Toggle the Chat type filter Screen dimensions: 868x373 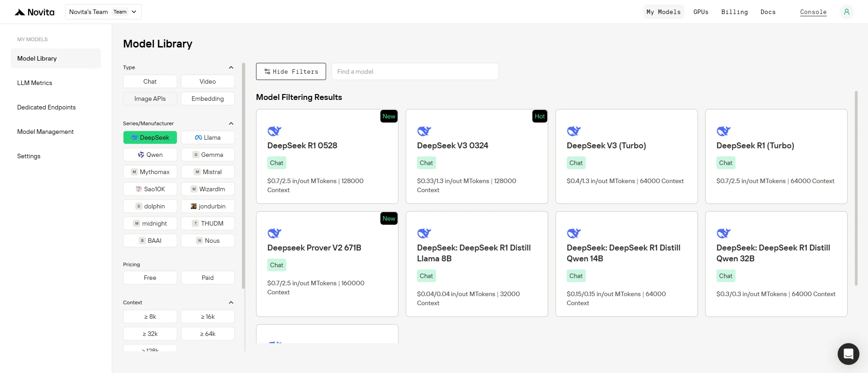[x=150, y=81]
